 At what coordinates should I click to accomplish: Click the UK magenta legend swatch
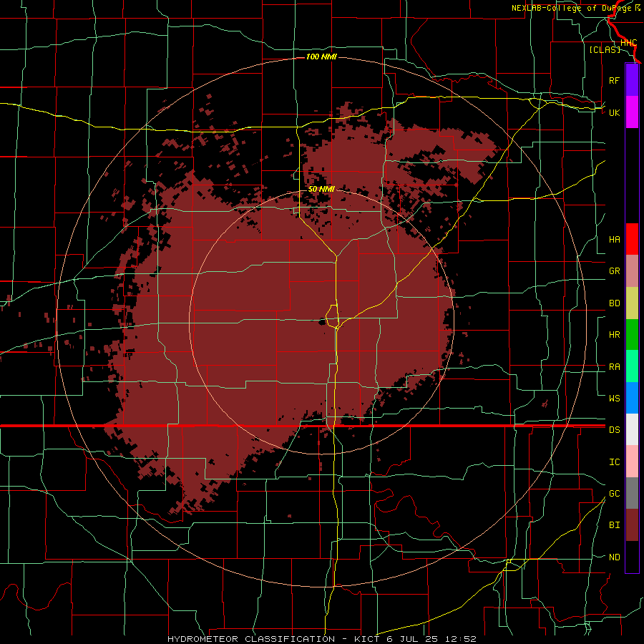(632, 112)
